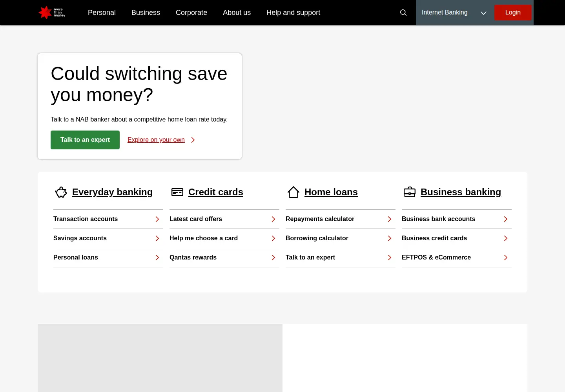Go to Savings accounts
This screenshot has width=565, height=392.
(x=108, y=238)
